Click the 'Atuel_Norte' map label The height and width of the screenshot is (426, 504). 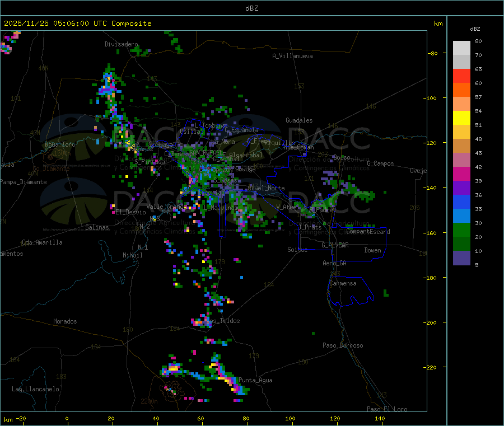pos(266,188)
